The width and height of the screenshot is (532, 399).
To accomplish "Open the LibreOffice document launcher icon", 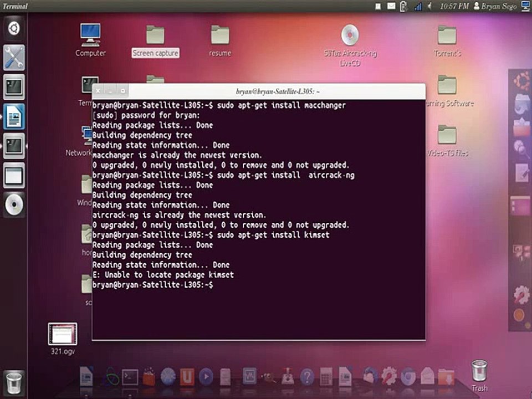I will 14,117.
